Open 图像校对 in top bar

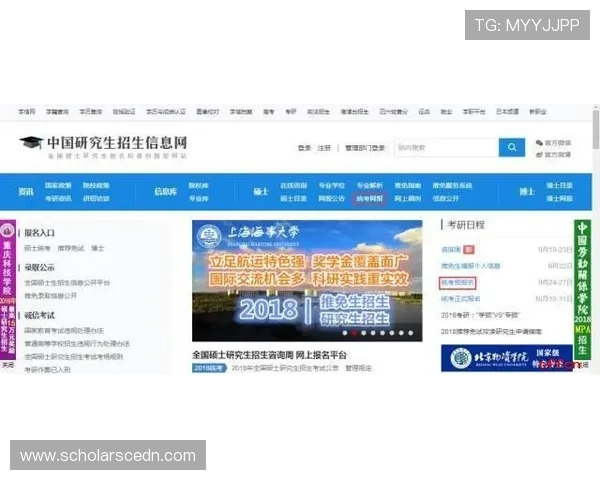pos(208,111)
